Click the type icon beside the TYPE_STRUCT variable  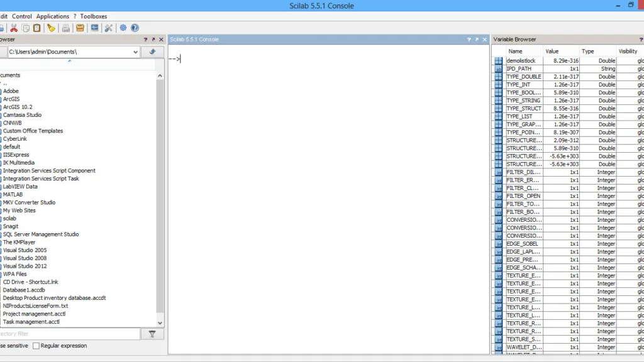498,108
